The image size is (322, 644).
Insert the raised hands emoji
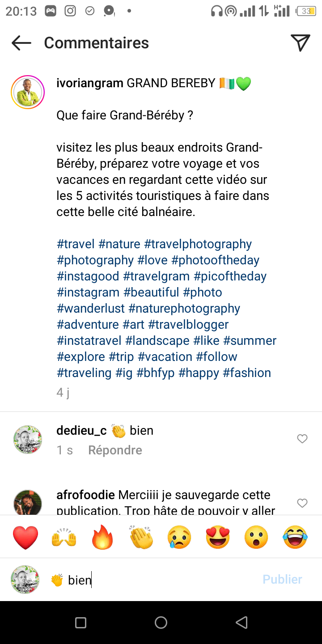(x=64, y=537)
